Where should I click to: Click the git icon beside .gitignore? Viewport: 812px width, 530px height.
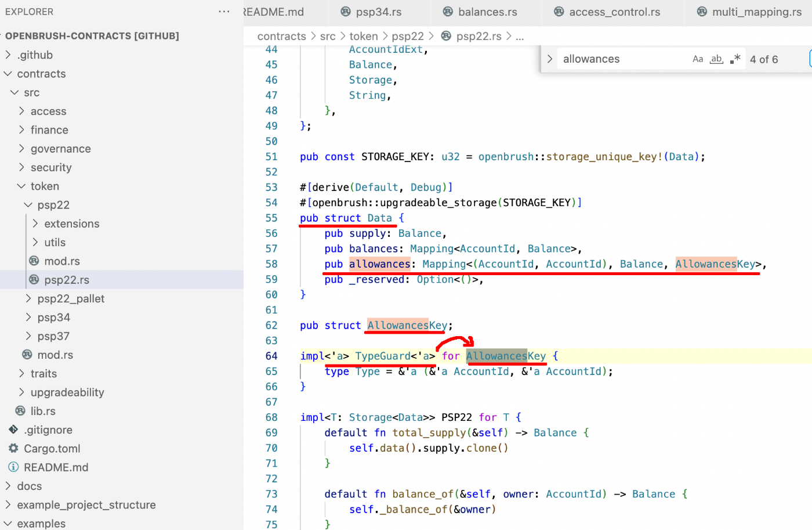tap(13, 430)
